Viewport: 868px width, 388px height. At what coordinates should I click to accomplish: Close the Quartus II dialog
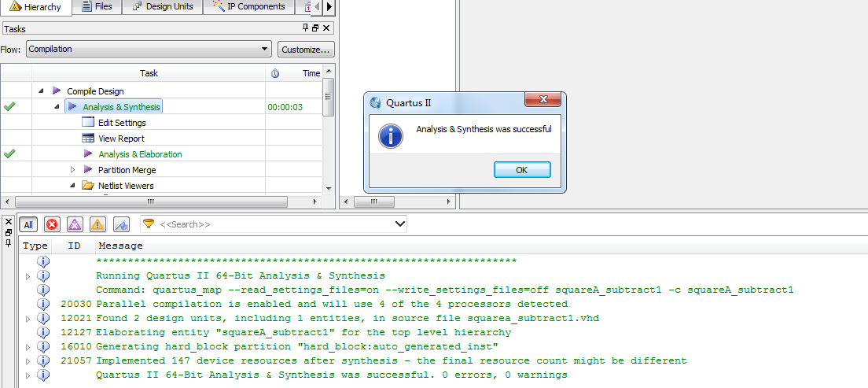pos(543,99)
